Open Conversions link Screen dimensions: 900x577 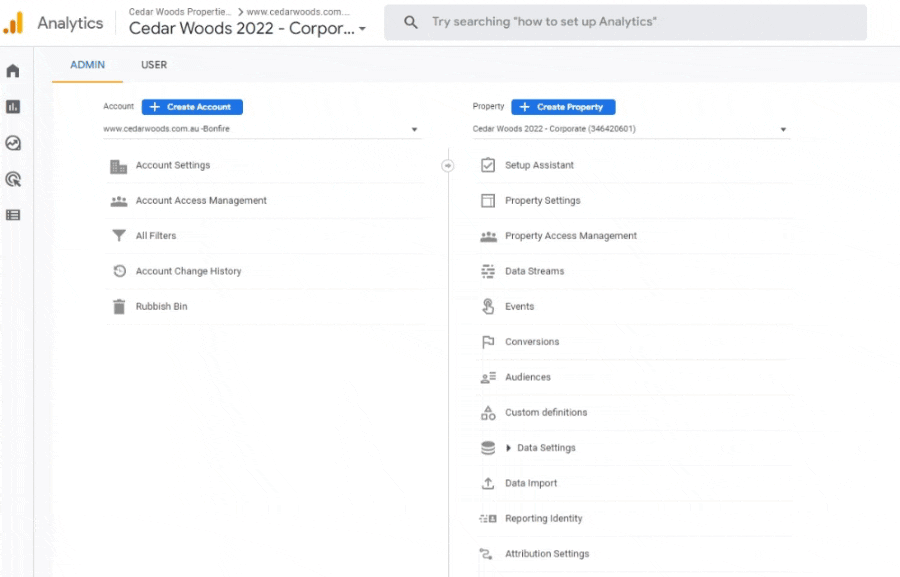(532, 342)
